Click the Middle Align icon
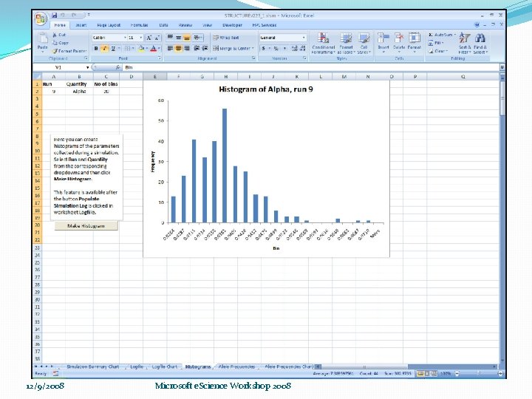 (179, 38)
